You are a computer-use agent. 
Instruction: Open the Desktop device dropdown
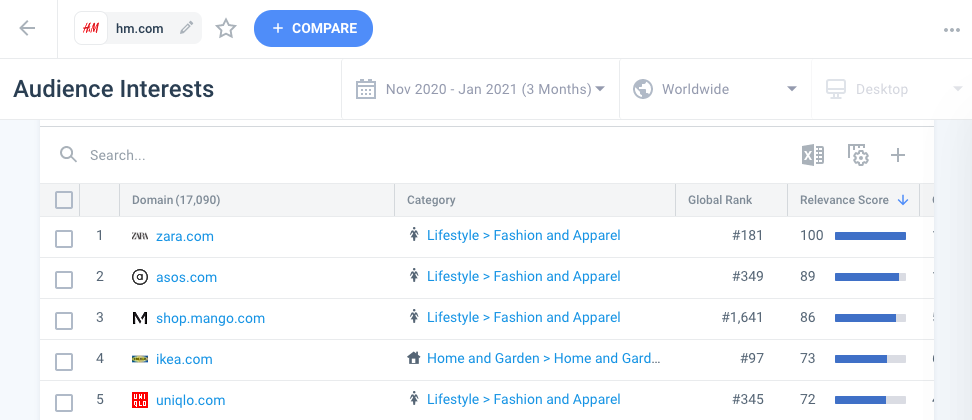[x=891, y=89]
